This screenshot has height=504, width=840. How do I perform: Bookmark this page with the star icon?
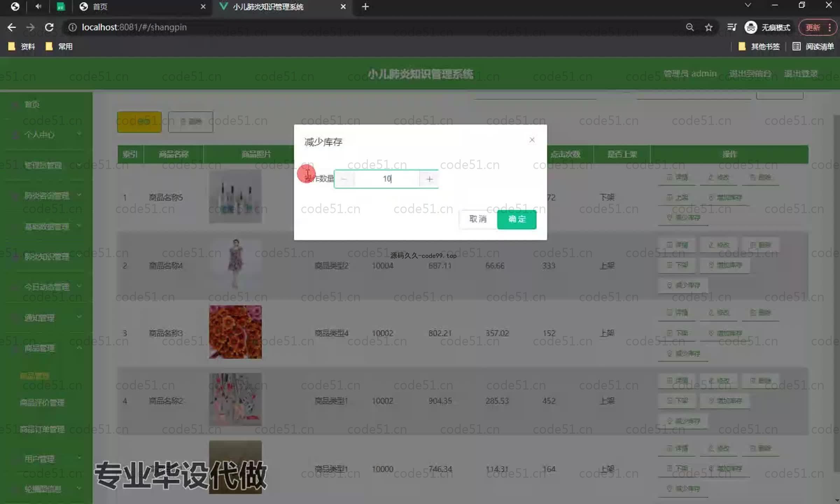tap(709, 27)
